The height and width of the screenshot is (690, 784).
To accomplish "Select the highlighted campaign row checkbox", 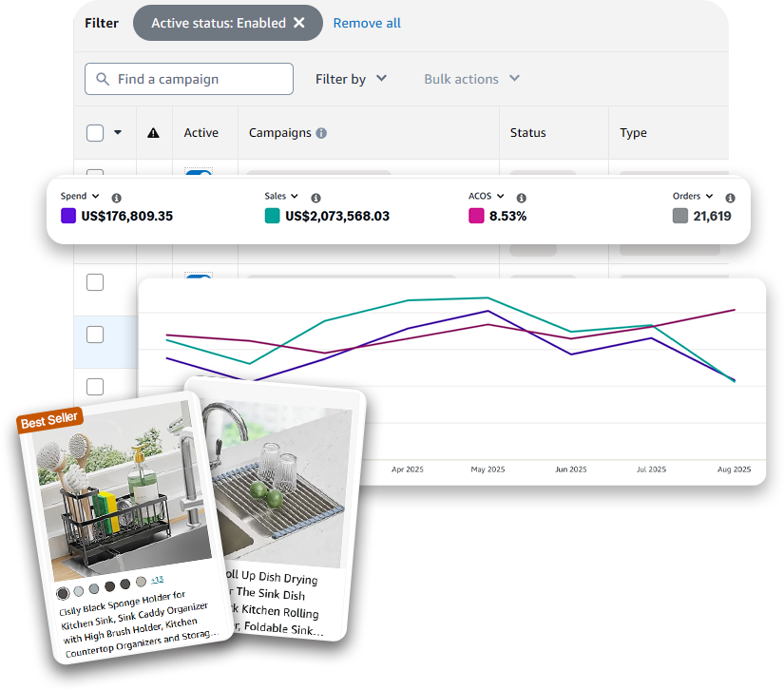I will (95, 335).
